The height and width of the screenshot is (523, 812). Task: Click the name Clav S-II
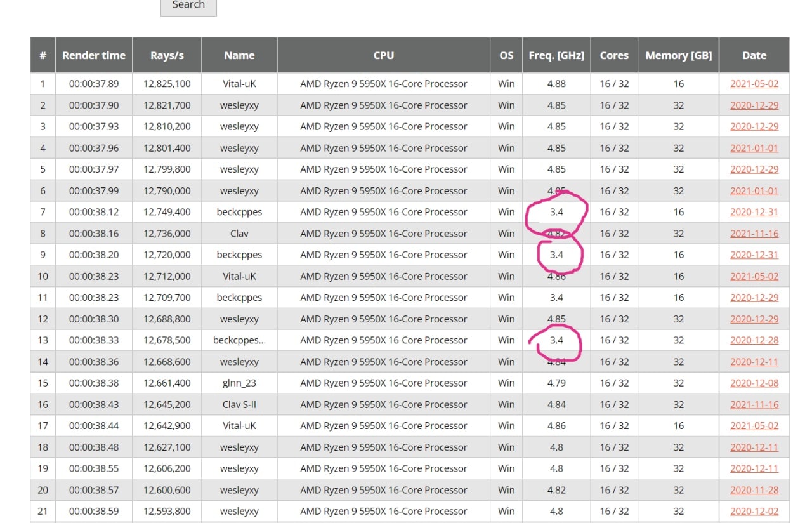pyautogui.click(x=239, y=404)
